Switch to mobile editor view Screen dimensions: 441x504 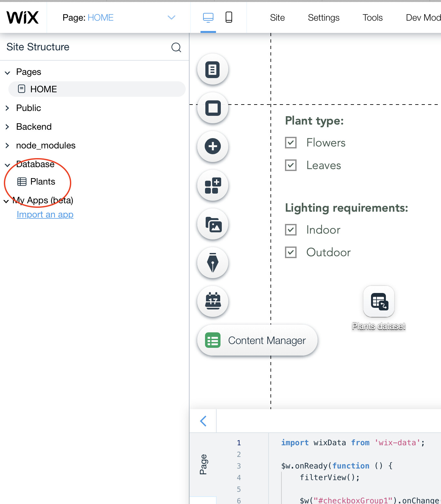tap(229, 17)
